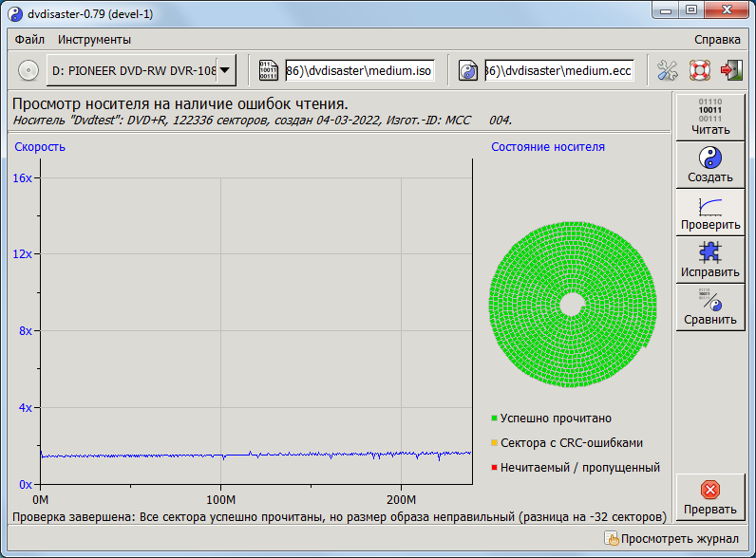Viewport: 756px width, 558px height.
Task: Open the Файл menu
Action: [x=30, y=40]
